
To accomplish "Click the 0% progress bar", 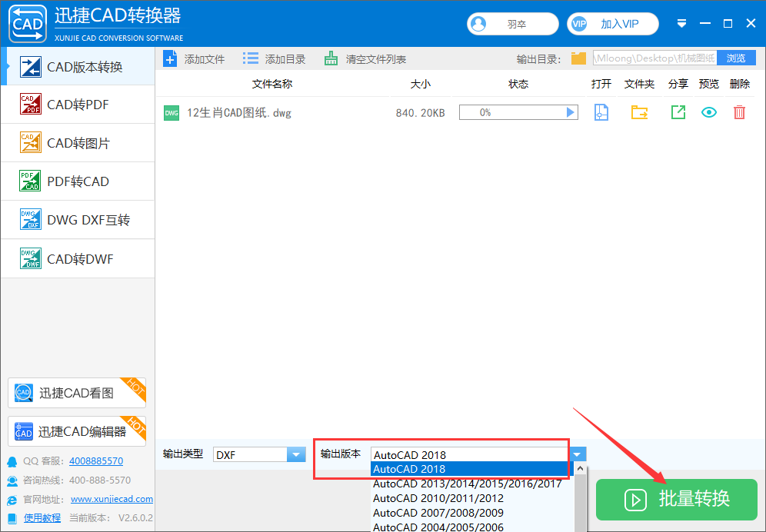I will point(518,112).
